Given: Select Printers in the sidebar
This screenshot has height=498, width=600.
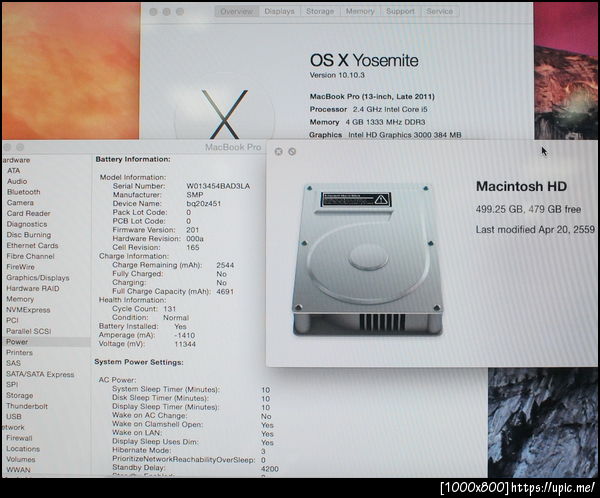Looking at the screenshot, I should 20,353.
